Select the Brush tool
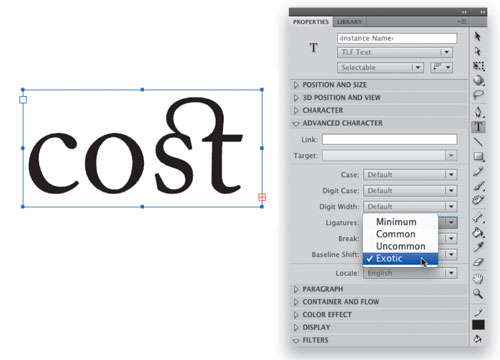The image size is (500, 360). tap(479, 186)
